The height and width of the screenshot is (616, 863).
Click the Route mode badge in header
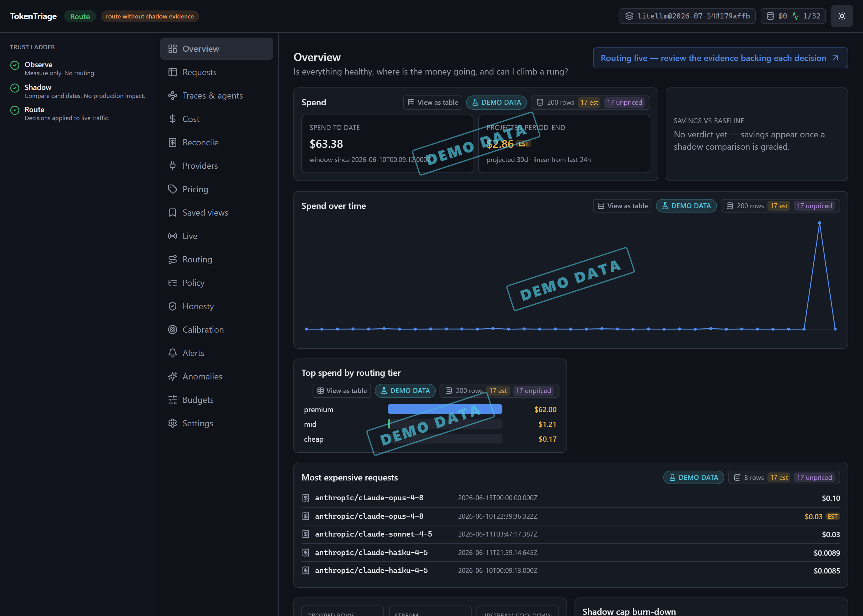[80, 16]
